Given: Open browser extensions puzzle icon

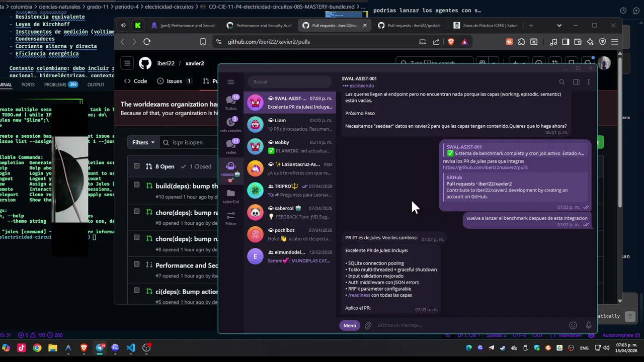Looking at the screenshot, I should point(521,42).
